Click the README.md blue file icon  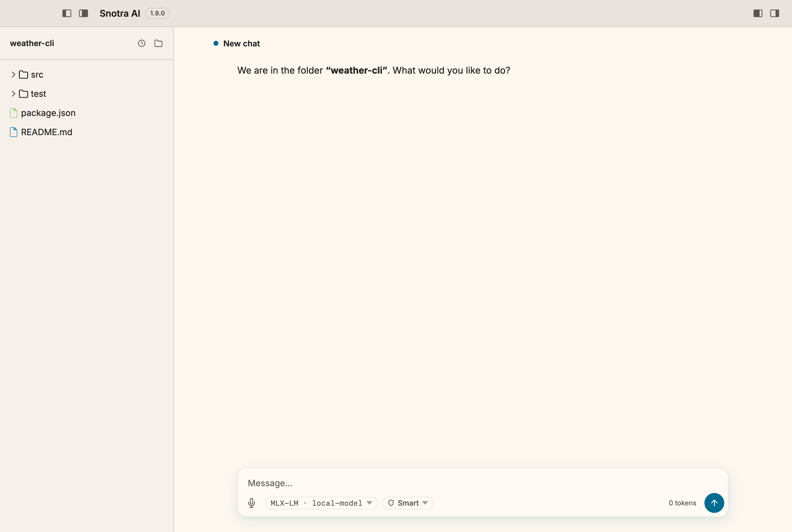click(x=14, y=132)
